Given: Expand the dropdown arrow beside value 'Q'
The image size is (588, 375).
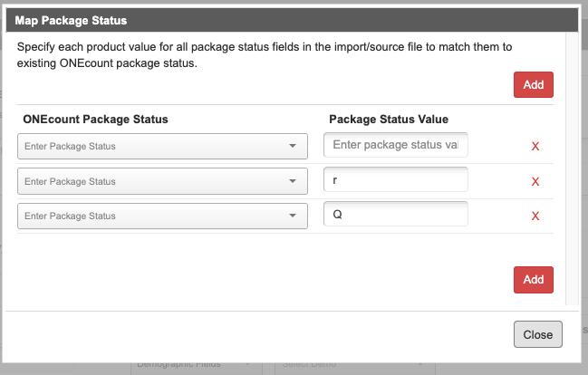Looking at the screenshot, I should coord(293,216).
